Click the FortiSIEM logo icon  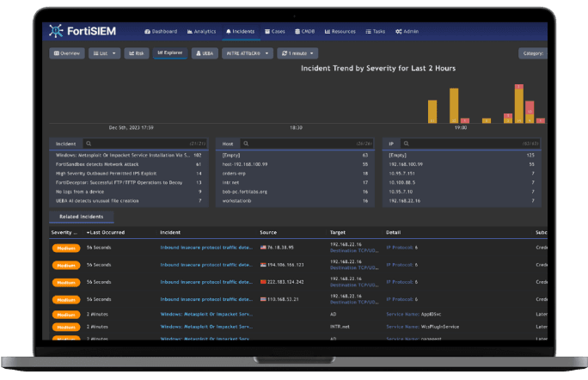pyautogui.click(x=57, y=32)
